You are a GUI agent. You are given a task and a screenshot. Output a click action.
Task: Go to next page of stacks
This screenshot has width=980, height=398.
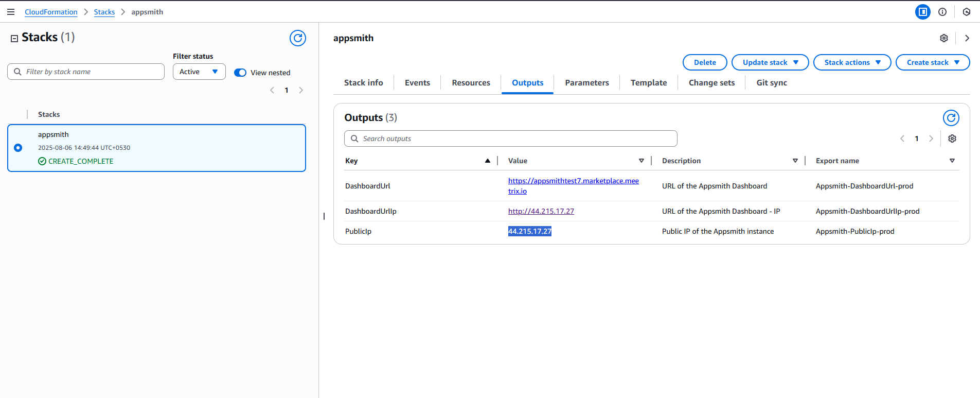click(301, 90)
